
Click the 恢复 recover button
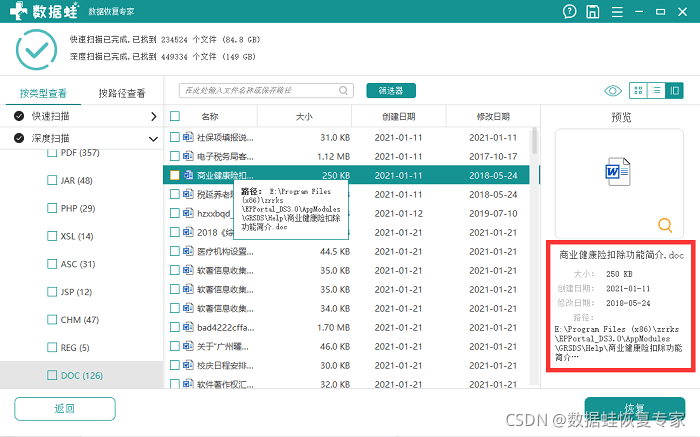pyautogui.click(x=634, y=408)
